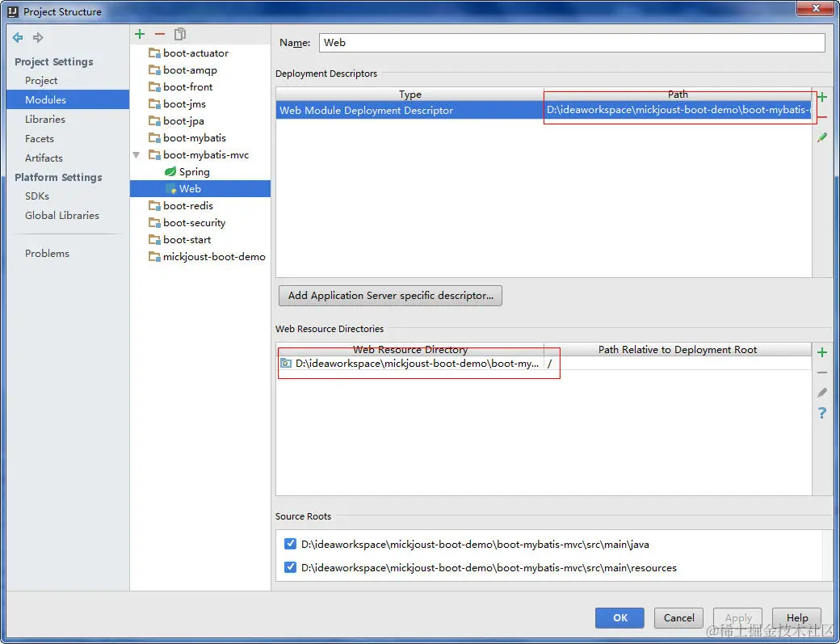The image size is (840, 644).
Task: Edit the deployment descriptor with the pencil icon
Action: [x=822, y=137]
